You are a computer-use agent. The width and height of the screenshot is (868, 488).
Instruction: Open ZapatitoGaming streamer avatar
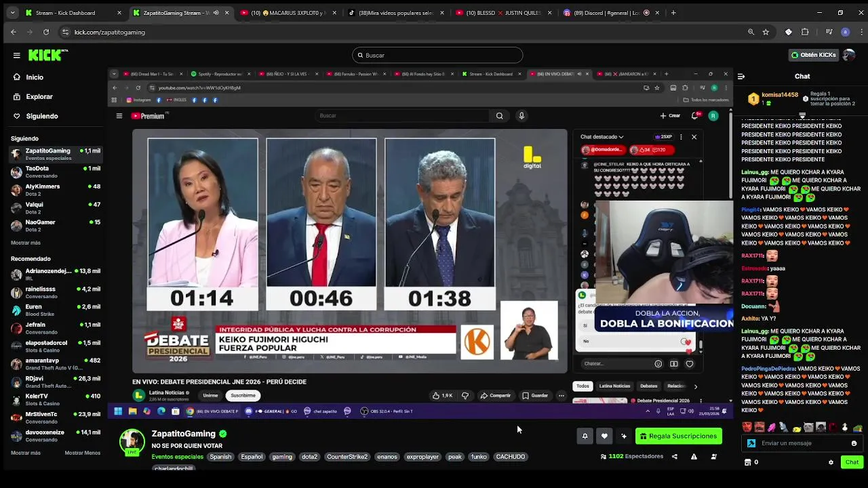132,442
